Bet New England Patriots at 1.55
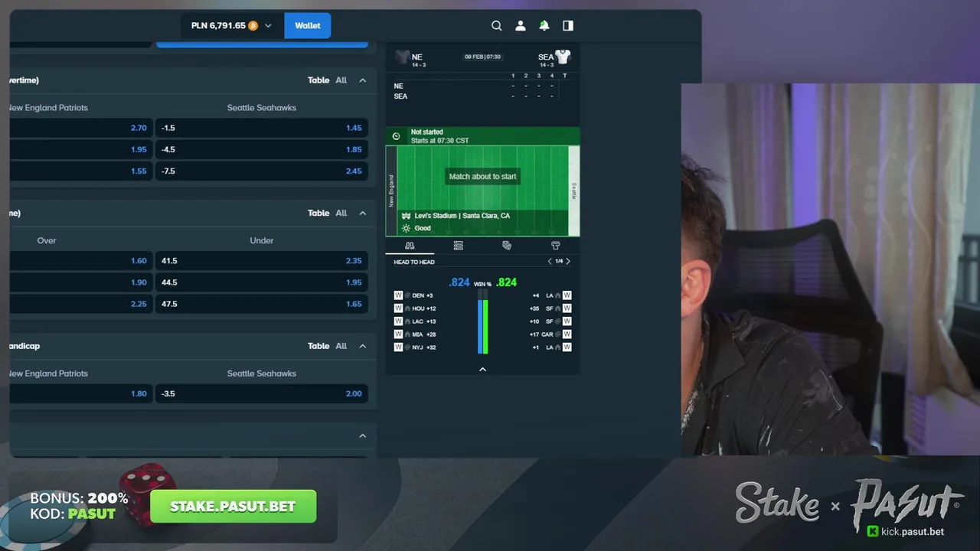This screenshot has height=551, width=980. click(80, 171)
